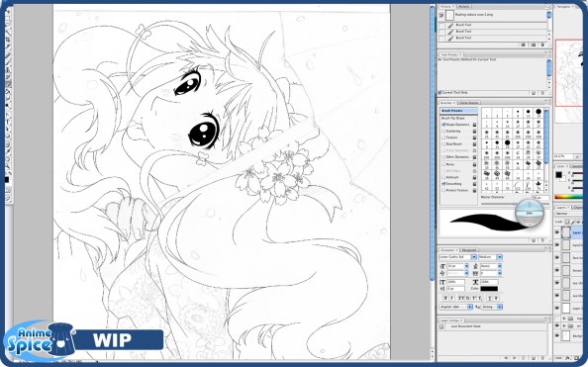Toggle Smoothing checkbox
588x367 pixels.
coord(443,184)
